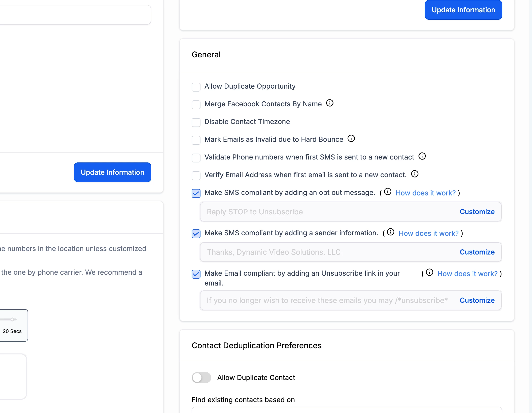Click info icon beside Verify Email Address
Screen dimensions: 532x413
click(415, 174)
